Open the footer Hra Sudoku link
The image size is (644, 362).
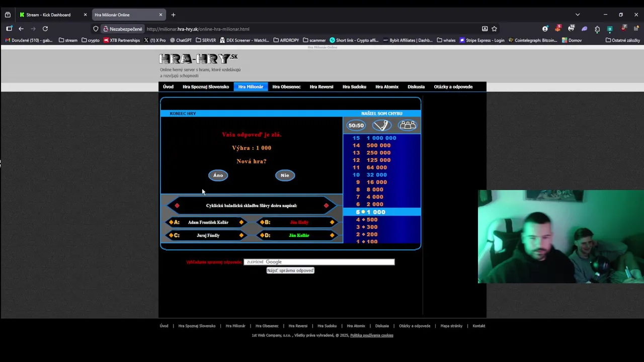[327, 326]
